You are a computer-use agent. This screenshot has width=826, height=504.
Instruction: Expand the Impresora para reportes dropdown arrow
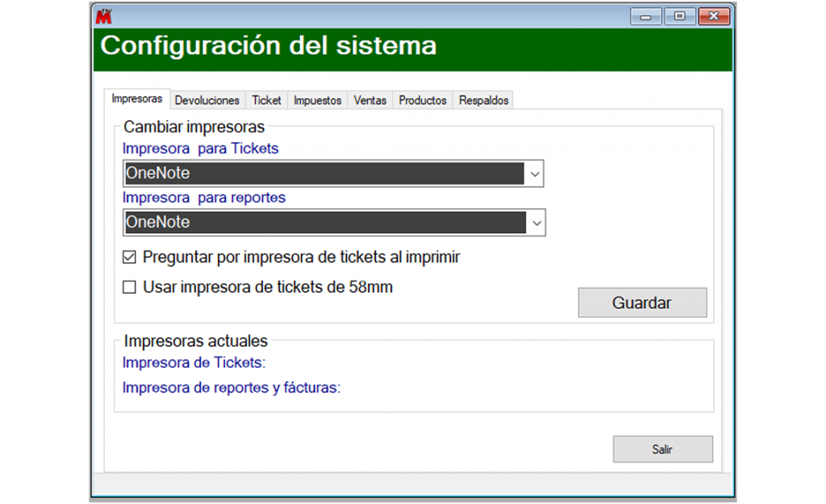(x=536, y=223)
